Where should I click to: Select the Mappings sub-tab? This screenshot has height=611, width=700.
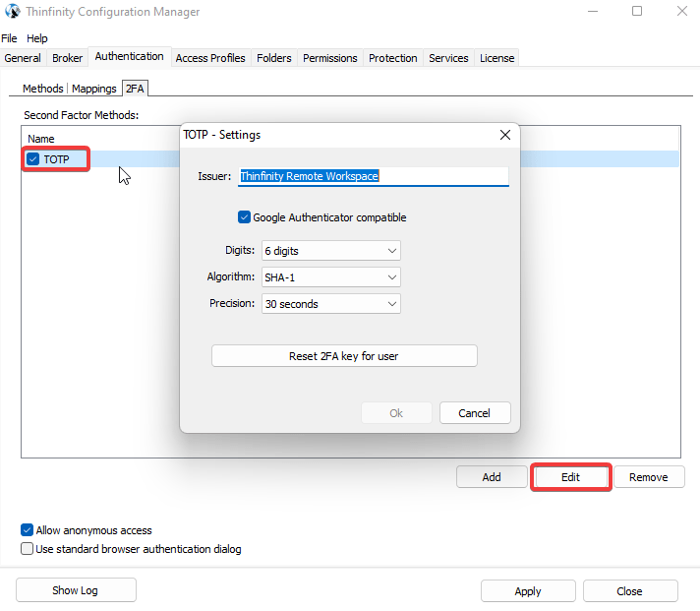pyautogui.click(x=94, y=89)
